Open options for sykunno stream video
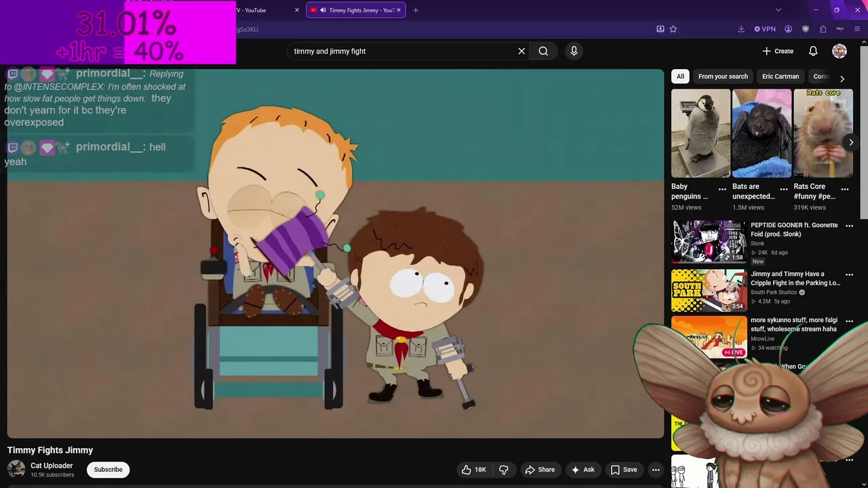The height and width of the screenshot is (488, 868). [849, 321]
